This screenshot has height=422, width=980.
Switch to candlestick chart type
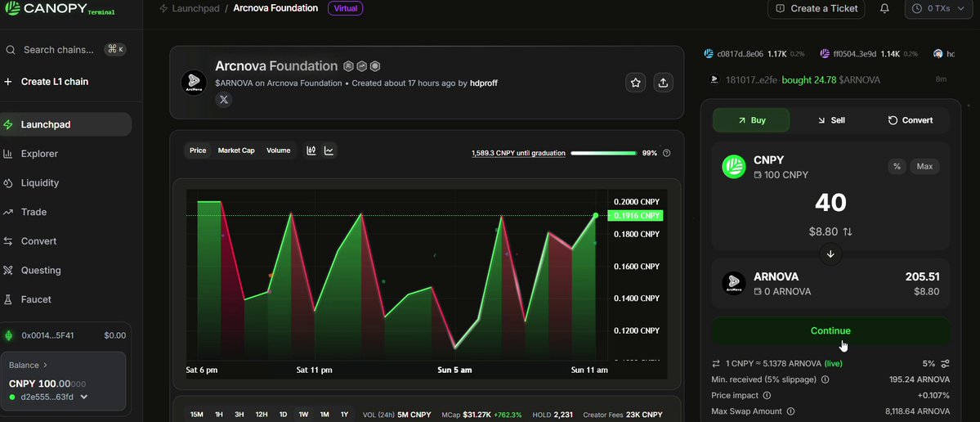pos(311,150)
